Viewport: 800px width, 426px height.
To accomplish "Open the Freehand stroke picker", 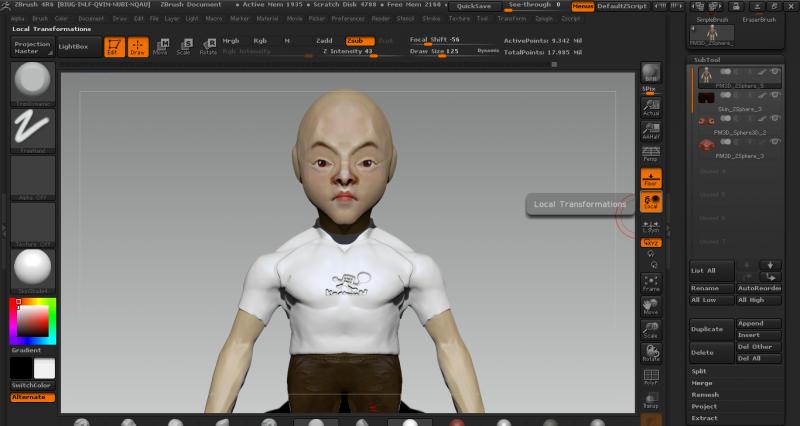I will tap(33, 131).
